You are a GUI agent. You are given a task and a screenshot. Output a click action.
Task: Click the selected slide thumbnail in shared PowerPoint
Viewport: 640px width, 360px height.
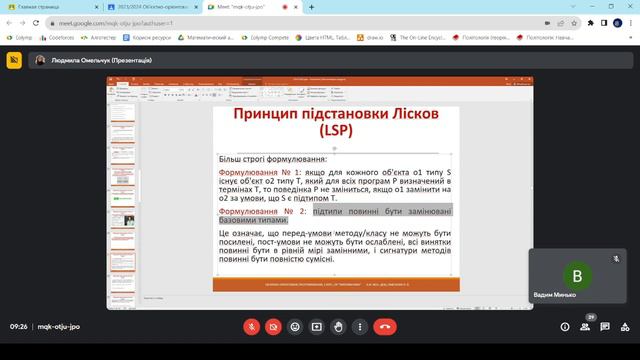click(x=123, y=262)
